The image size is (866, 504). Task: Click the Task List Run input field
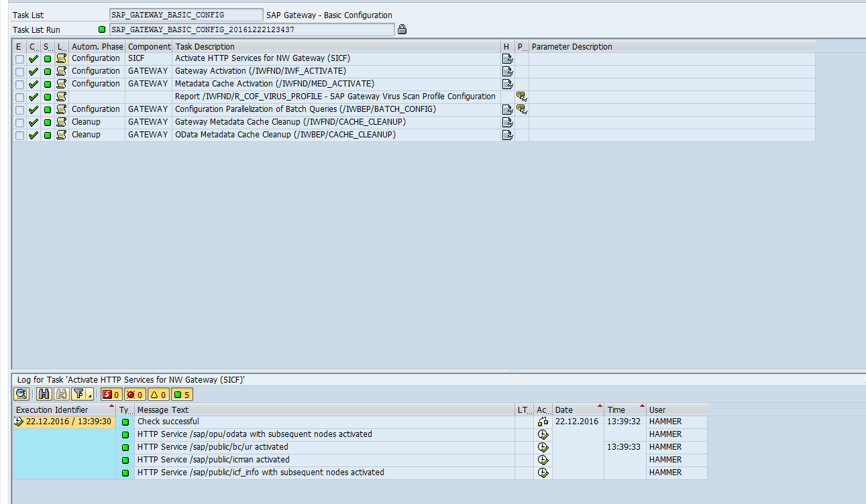click(252, 29)
